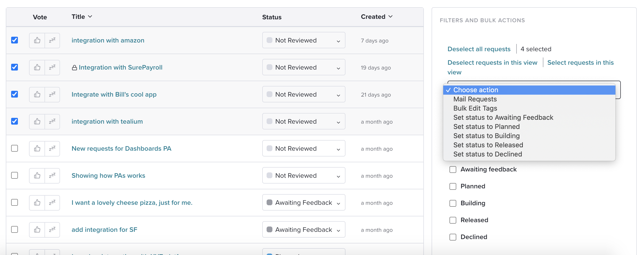Enable the Awaiting feedback filter checkbox
Viewport: 644px width, 255px height.
[453, 170]
